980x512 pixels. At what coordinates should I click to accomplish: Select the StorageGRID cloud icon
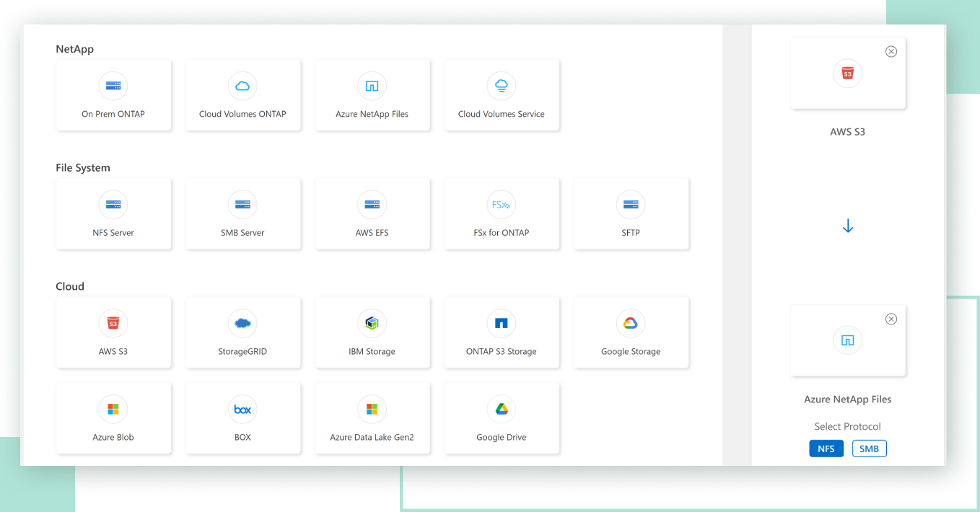tap(242, 324)
